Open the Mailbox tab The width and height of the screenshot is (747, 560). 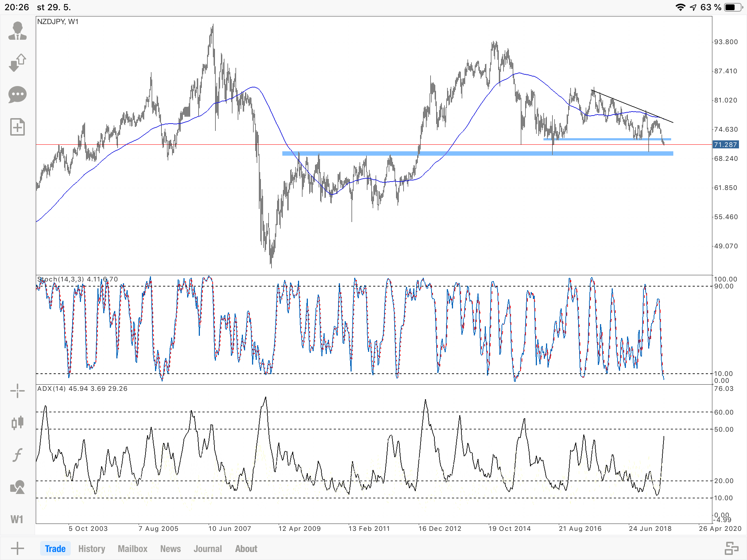click(x=132, y=549)
